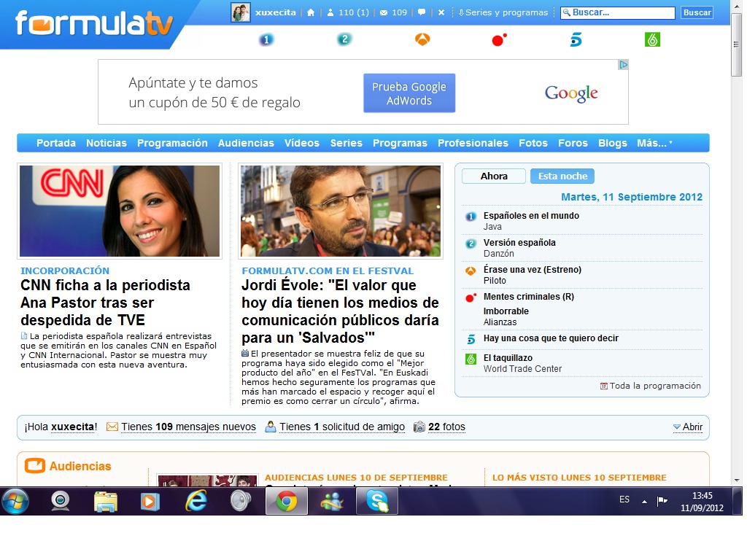Click the laSexta green channel logo
Screen dimensions: 747x560
click(652, 39)
